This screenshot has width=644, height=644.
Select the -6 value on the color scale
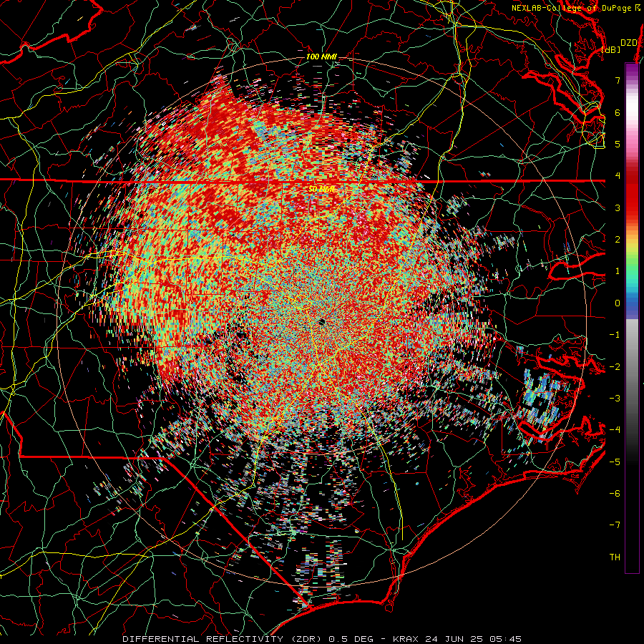point(615,494)
